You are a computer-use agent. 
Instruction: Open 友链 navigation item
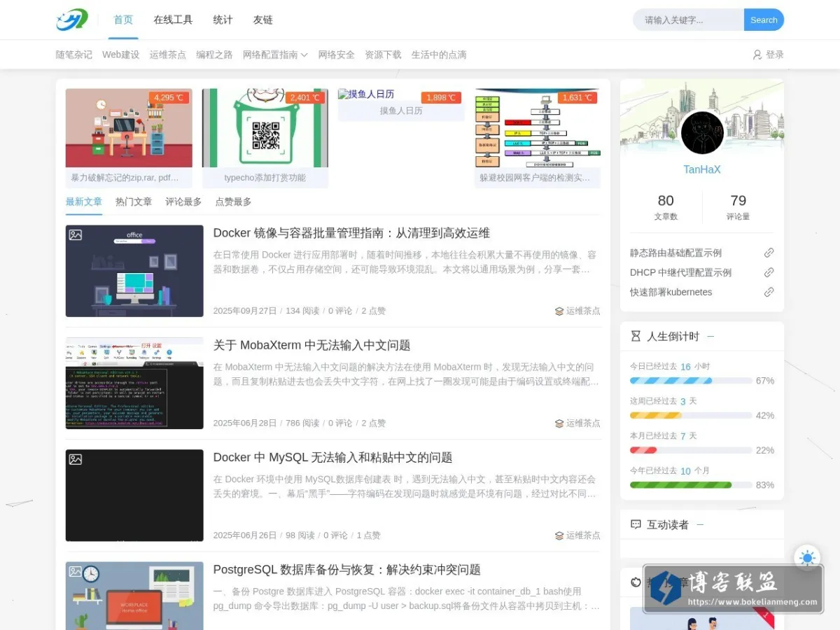pos(262,20)
